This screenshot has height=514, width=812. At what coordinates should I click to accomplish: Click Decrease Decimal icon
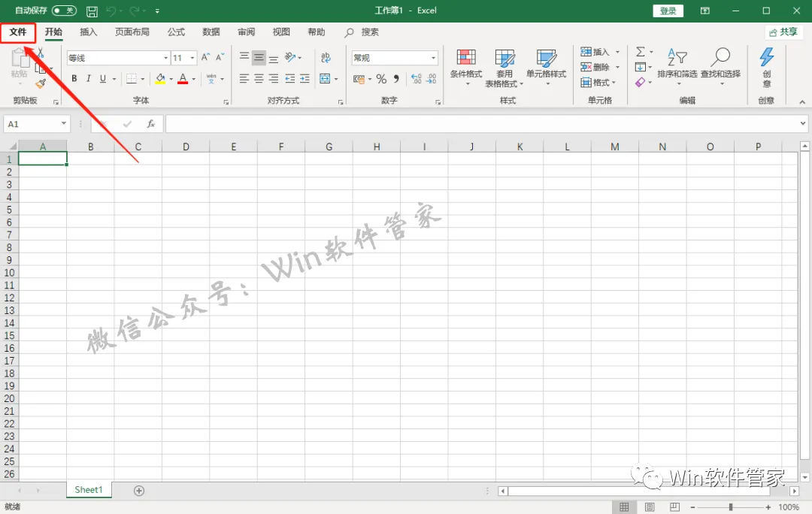click(x=432, y=79)
